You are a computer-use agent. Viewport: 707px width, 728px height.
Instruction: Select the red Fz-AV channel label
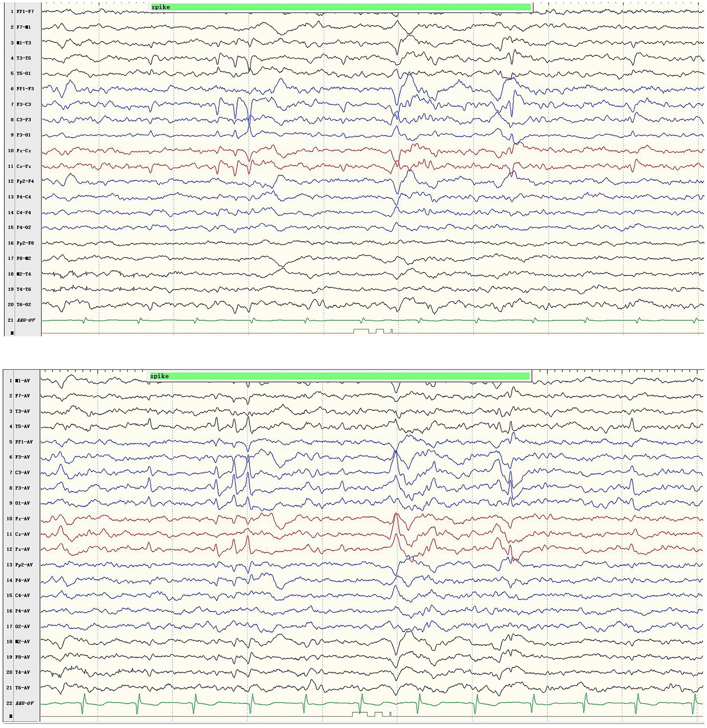pyautogui.click(x=22, y=519)
